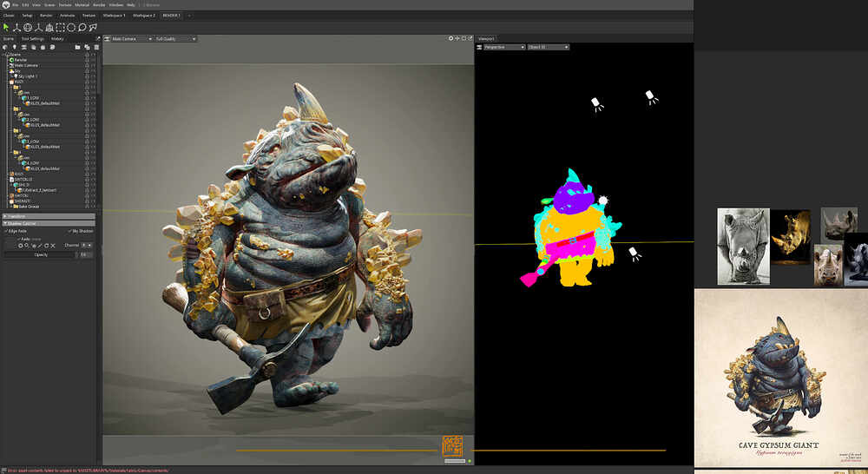
Task: Click the camera icon left of Perspective dropdown
Action: point(479,47)
